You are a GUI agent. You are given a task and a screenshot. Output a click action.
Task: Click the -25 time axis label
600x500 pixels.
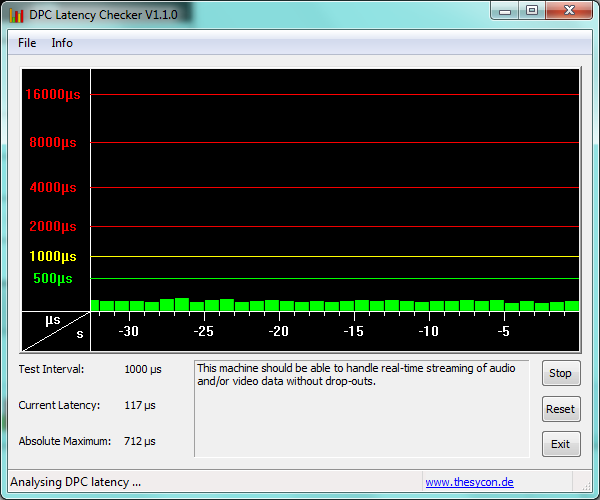pos(204,331)
